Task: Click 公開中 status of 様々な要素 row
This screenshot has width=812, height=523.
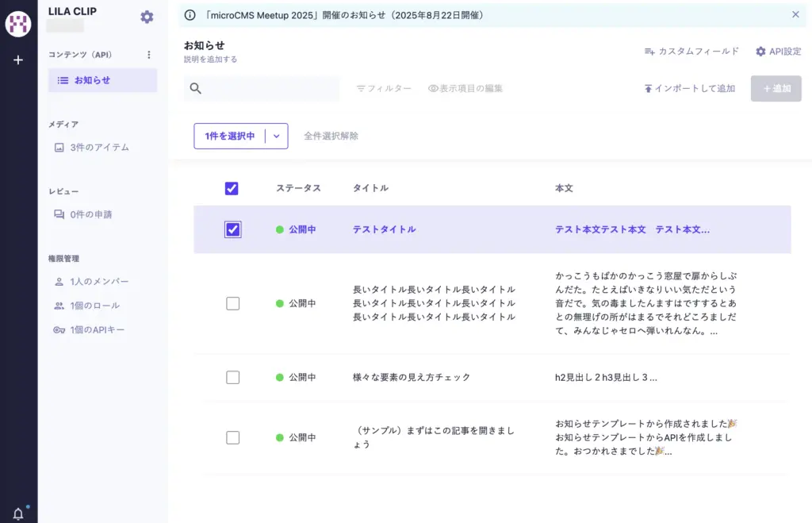Action: pyautogui.click(x=297, y=377)
